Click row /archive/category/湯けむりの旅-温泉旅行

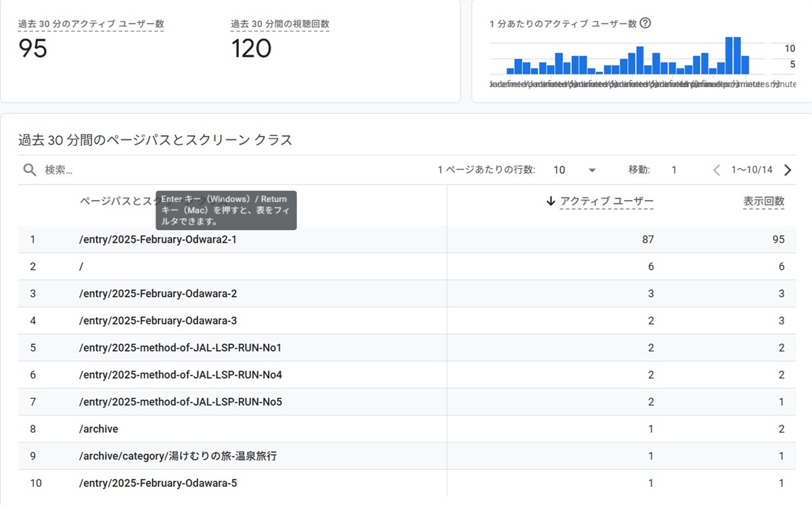point(407,456)
